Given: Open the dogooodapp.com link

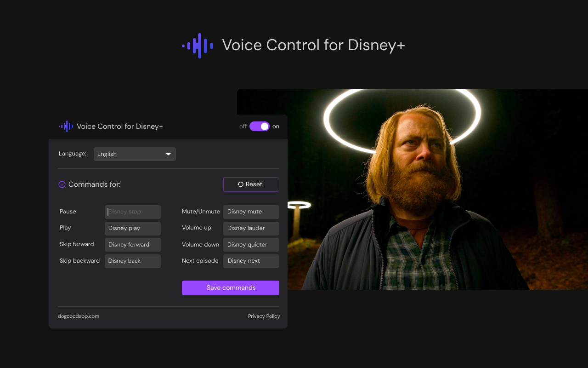Looking at the screenshot, I should tap(79, 316).
